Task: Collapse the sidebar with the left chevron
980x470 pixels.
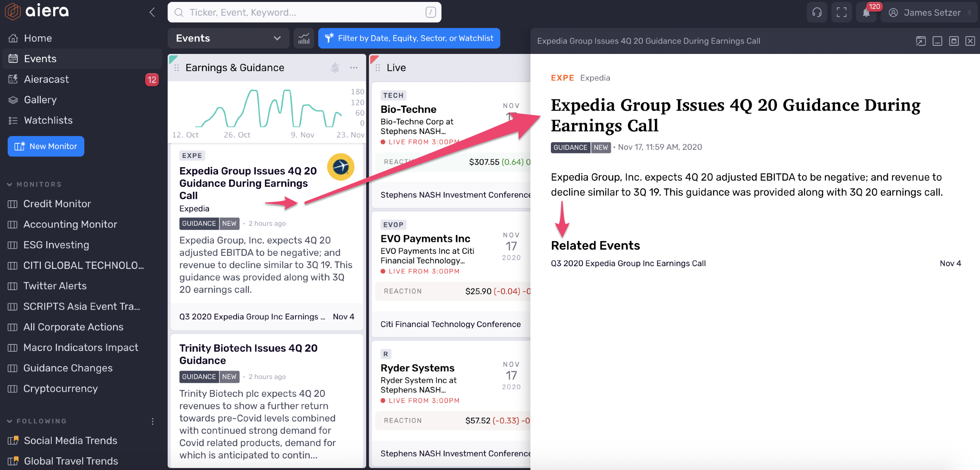Action: (153, 12)
